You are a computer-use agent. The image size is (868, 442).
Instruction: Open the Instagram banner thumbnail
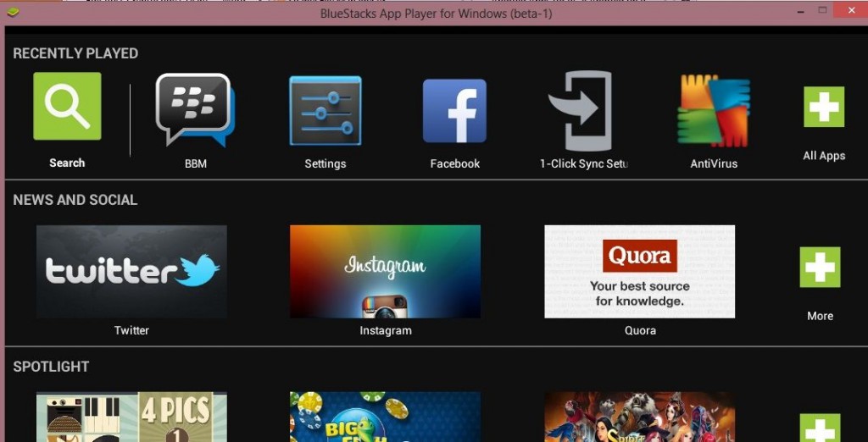[385, 271]
